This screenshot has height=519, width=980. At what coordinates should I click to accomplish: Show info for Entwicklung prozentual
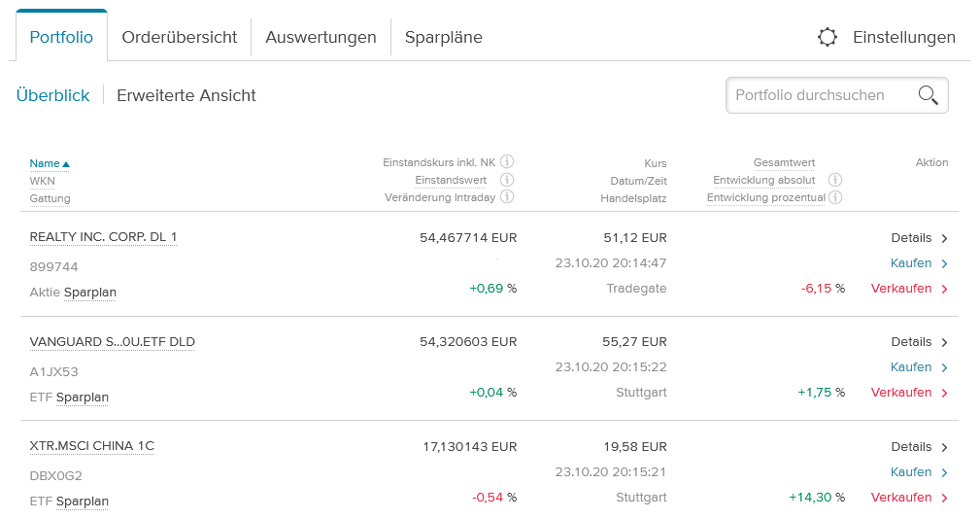pos(835,197)
